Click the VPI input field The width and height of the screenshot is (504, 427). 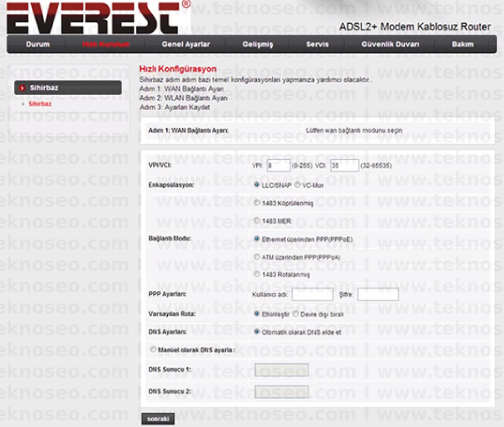pos(278,166)
